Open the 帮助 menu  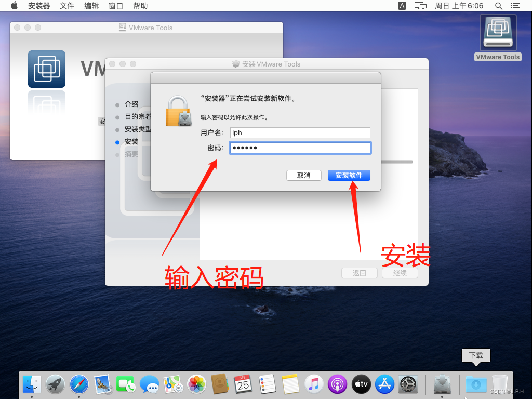pyautogui.click(x=140, y=6)
